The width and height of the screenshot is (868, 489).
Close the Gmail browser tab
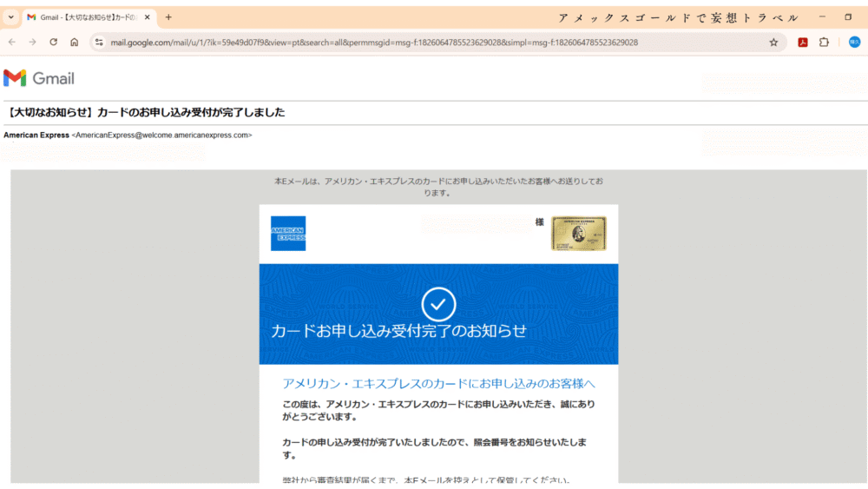point(148,17)
